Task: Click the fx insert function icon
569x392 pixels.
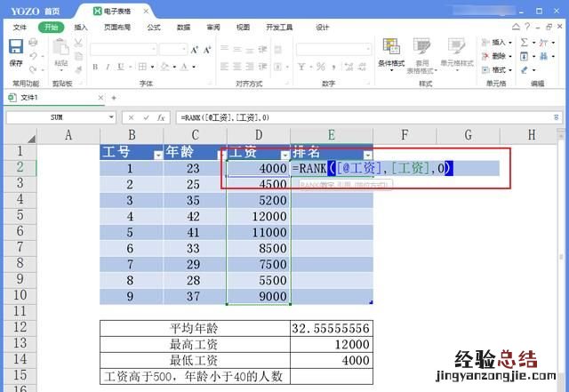Action: [x=161, y=116]
